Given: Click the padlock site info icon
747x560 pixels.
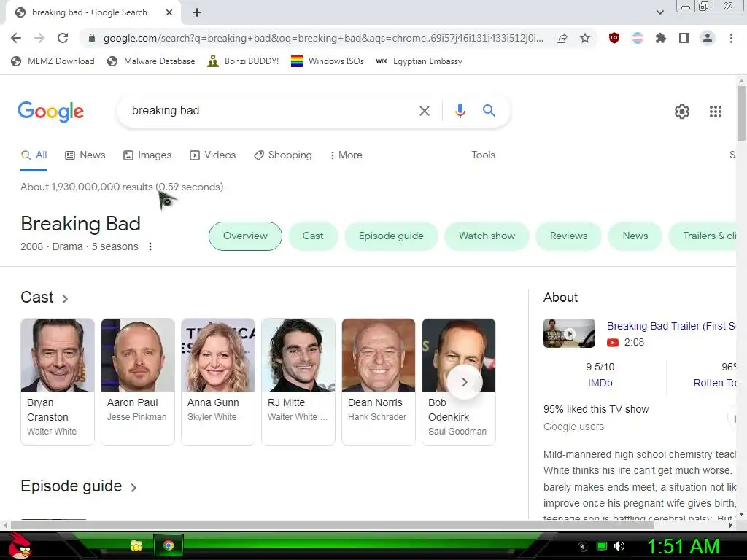Looking at the screenshot, I should pos(92,38).
